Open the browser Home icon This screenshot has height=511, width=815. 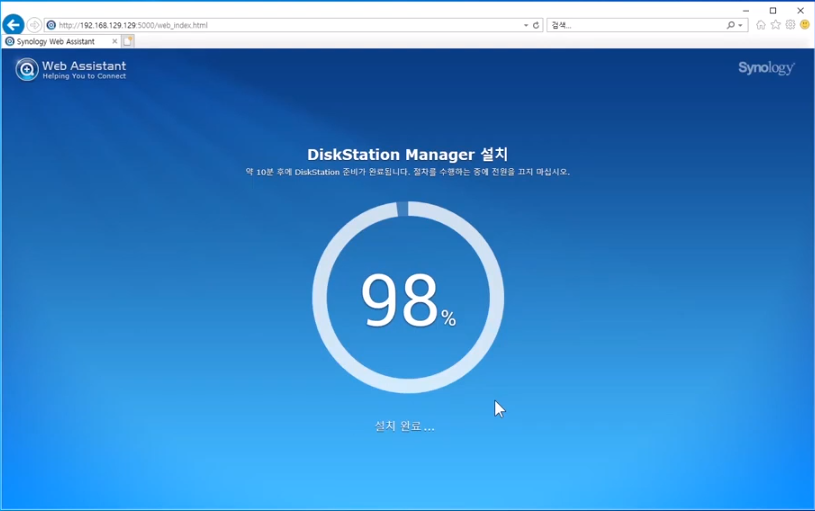tap(761, 24)
